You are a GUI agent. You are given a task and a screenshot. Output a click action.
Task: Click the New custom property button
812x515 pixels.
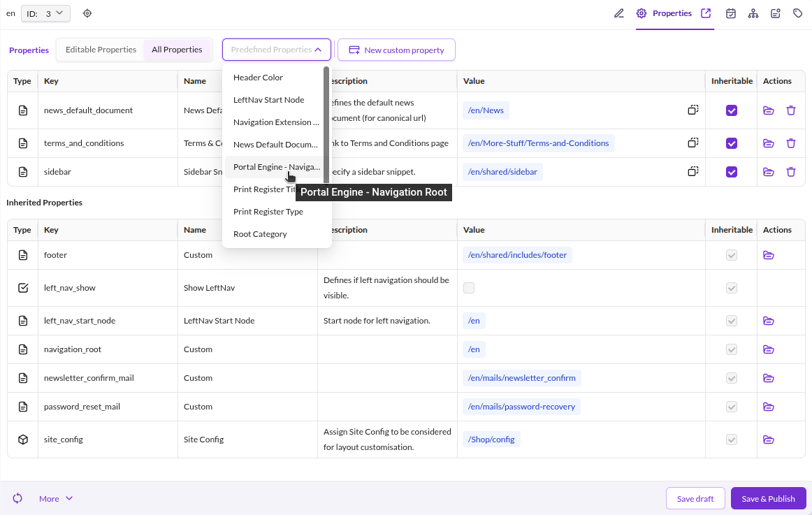point(397,50)
